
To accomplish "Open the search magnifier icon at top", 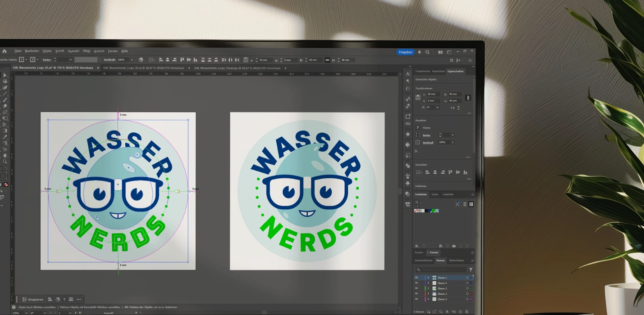I will tap(427, 52).
